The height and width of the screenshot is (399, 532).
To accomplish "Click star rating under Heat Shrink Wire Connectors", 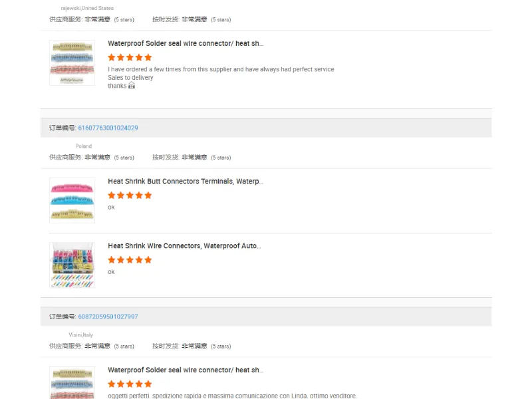I will pyautogui.click(x=130, y=260).
